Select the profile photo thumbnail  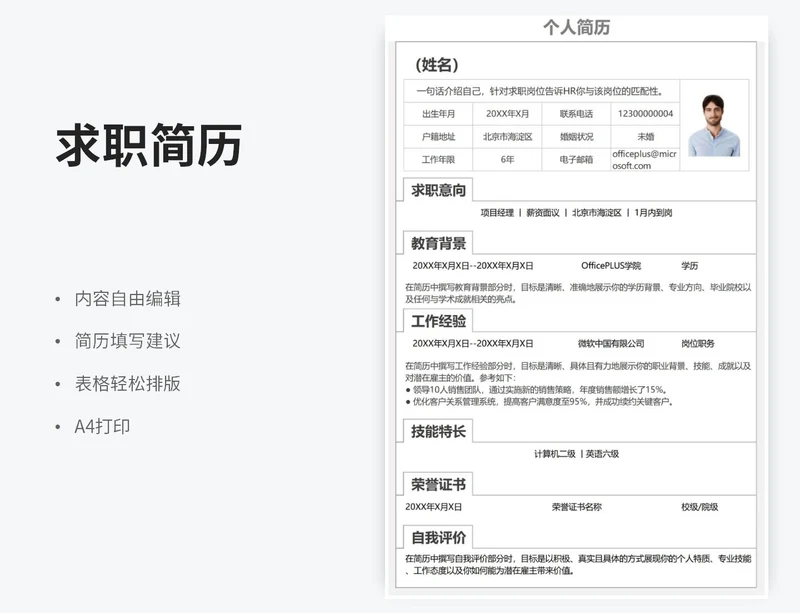pyautogui.click(x=714, y=125)
